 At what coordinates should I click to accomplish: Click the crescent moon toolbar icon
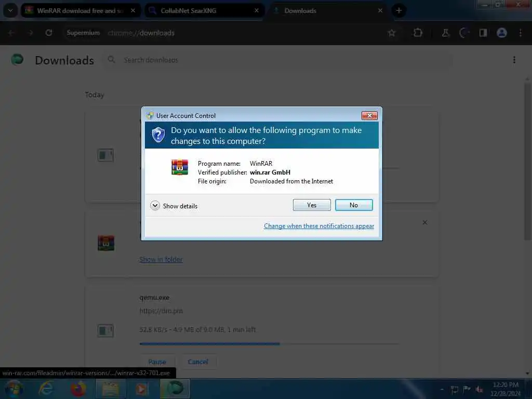coord(464,33)
